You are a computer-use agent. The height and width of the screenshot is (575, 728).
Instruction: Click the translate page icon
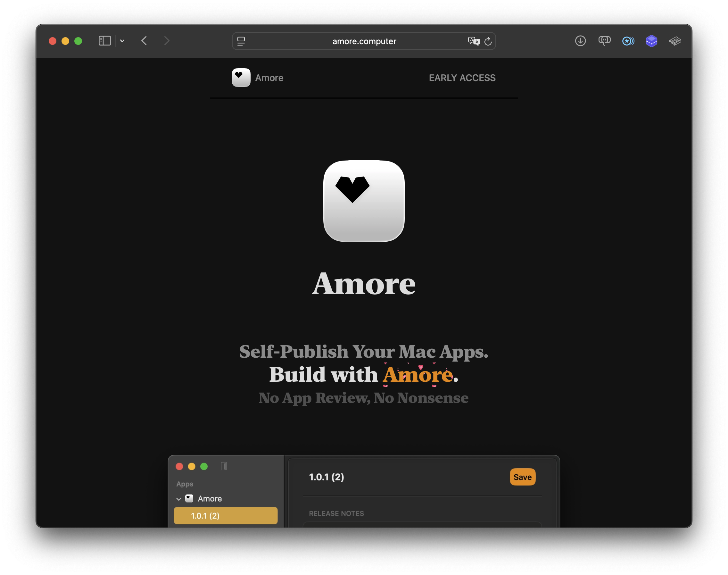(474, 41)
